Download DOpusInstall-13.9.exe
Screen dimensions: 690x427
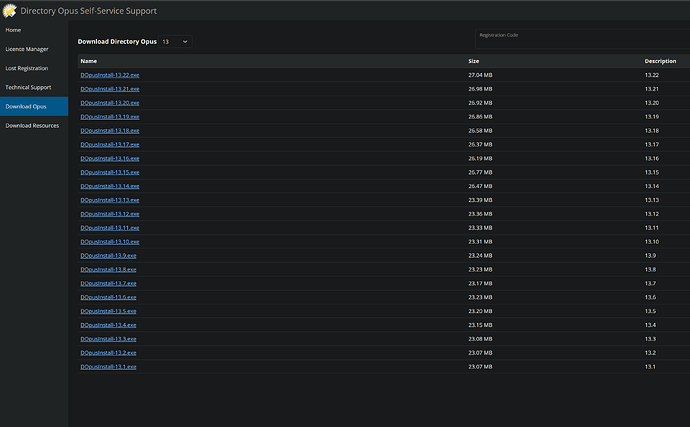tap(108, 255)
